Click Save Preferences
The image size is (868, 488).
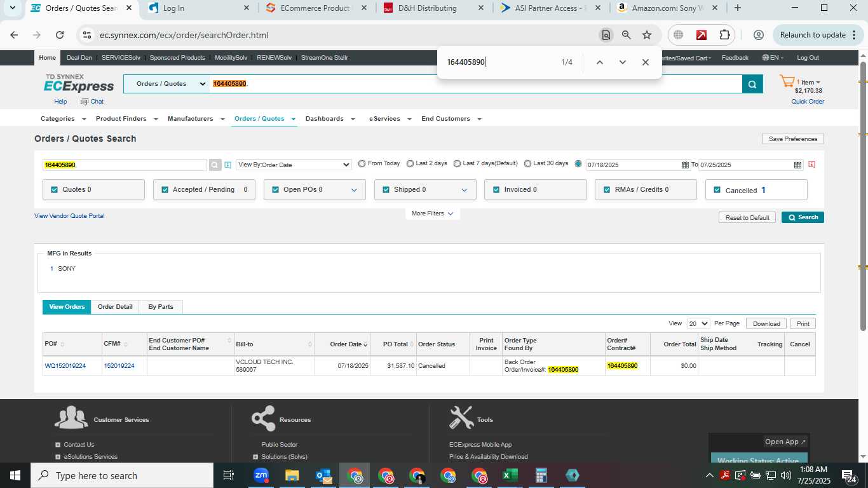coord(792,139)
